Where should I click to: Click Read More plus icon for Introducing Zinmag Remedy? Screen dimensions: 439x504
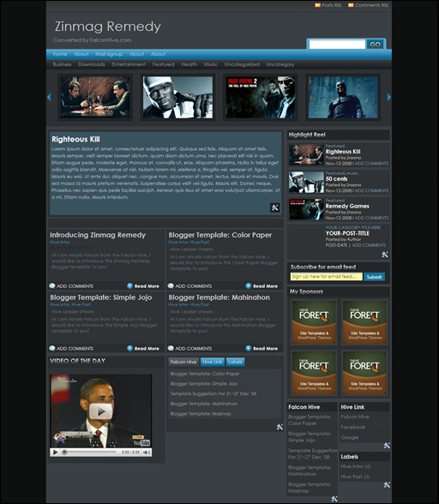[x=130, y=285]
